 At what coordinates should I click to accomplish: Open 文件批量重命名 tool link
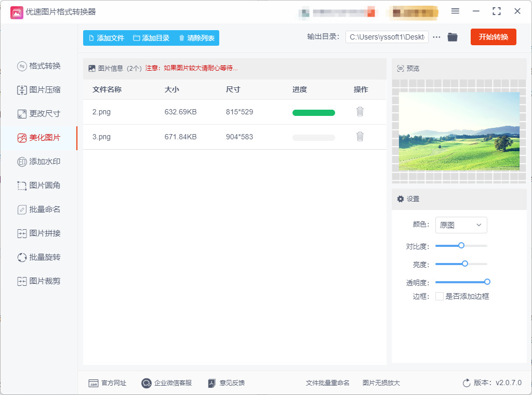click(x=327, y=383)
